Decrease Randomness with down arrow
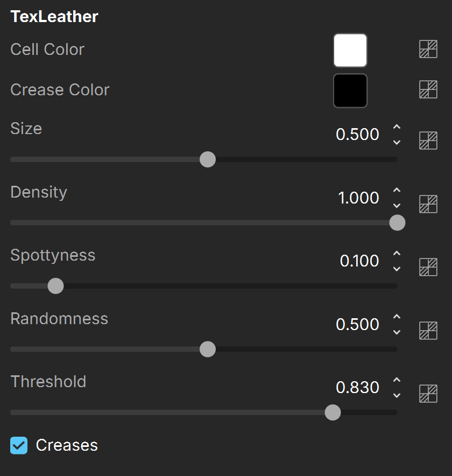 pyautogui.click(x=397, y=332)
